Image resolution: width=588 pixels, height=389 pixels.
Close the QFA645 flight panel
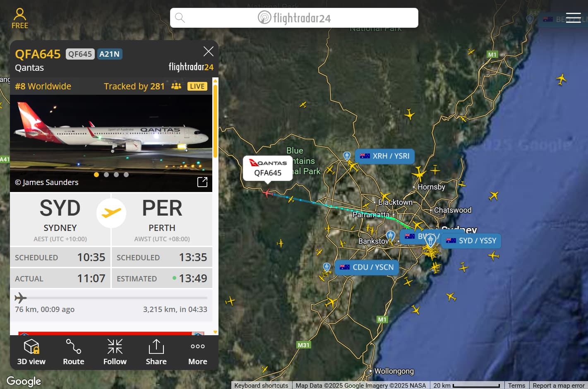coord(209,51)
